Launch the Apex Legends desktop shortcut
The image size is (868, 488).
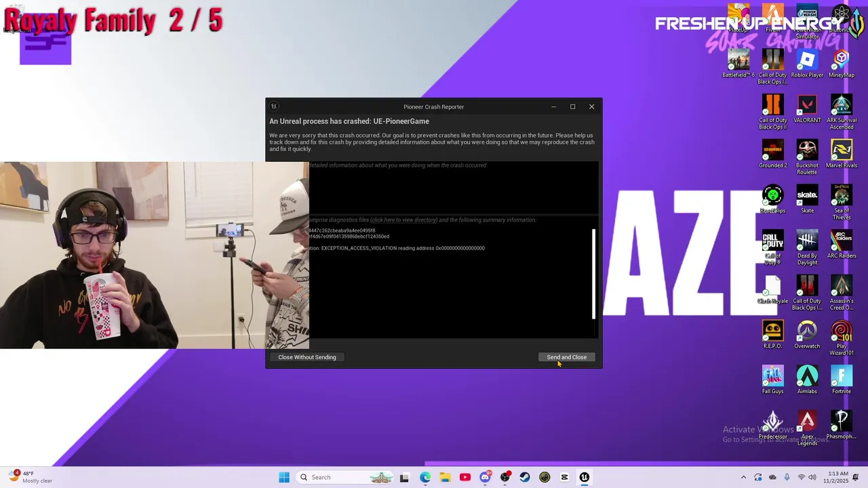(807, 428)
